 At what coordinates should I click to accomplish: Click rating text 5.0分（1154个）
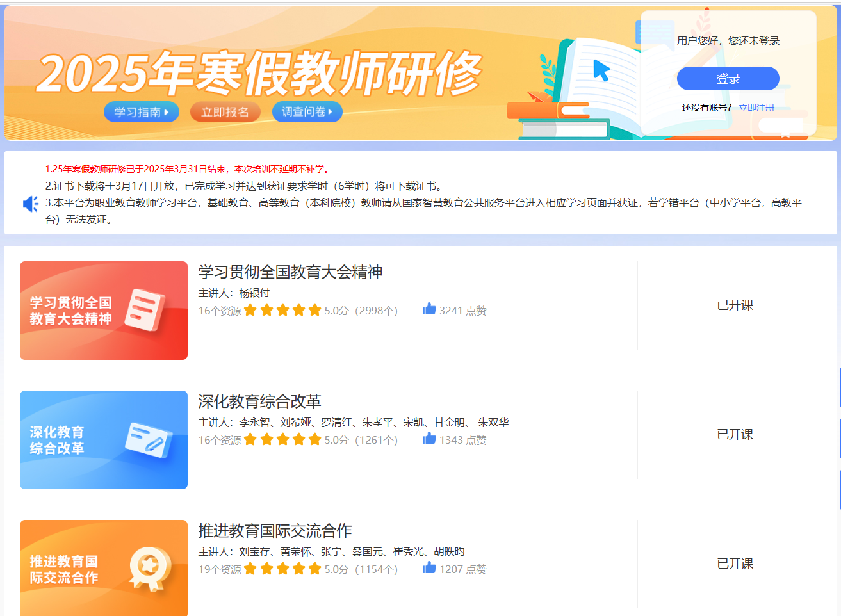click(x=361, y=570)
